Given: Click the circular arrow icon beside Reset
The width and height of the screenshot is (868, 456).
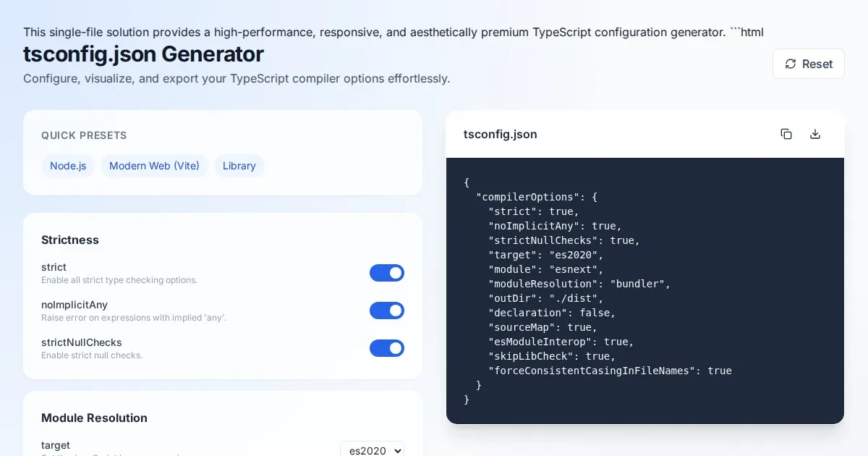Looking at the screenshot, I should pos(791,64).
